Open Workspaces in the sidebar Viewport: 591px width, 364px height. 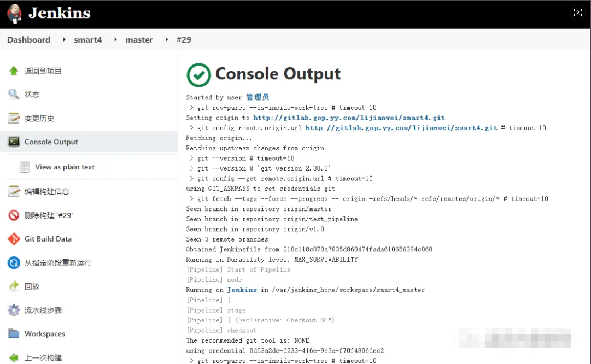click(x=45, y=334)
